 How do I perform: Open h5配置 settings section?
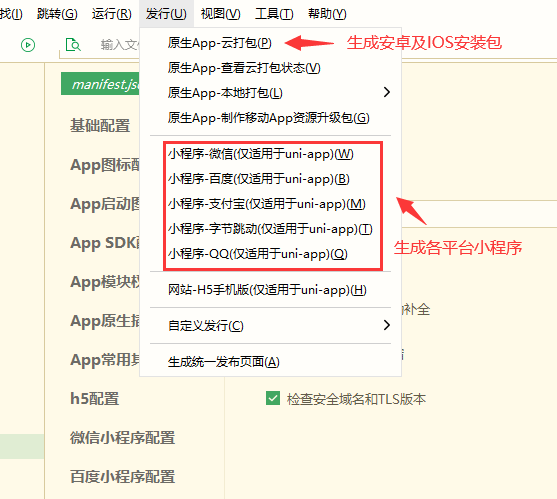[x=94, y=398]
